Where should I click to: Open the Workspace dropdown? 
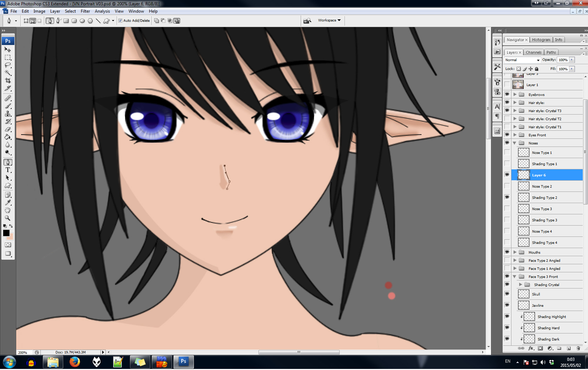[x=329, y=20]
